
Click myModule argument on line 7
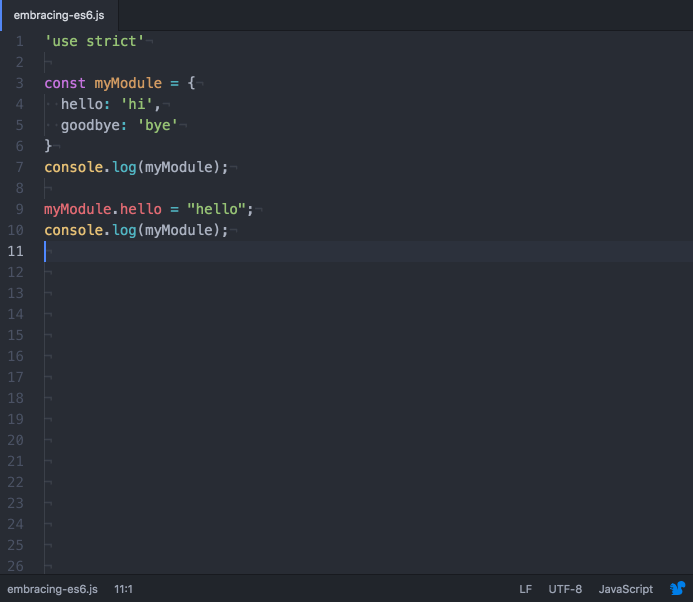coord(179,168)
